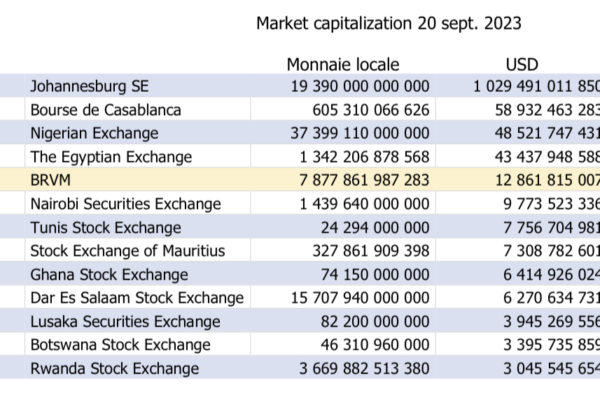Select Dar Es Salaam Stock Exchange cell

[x=137, y=298]
